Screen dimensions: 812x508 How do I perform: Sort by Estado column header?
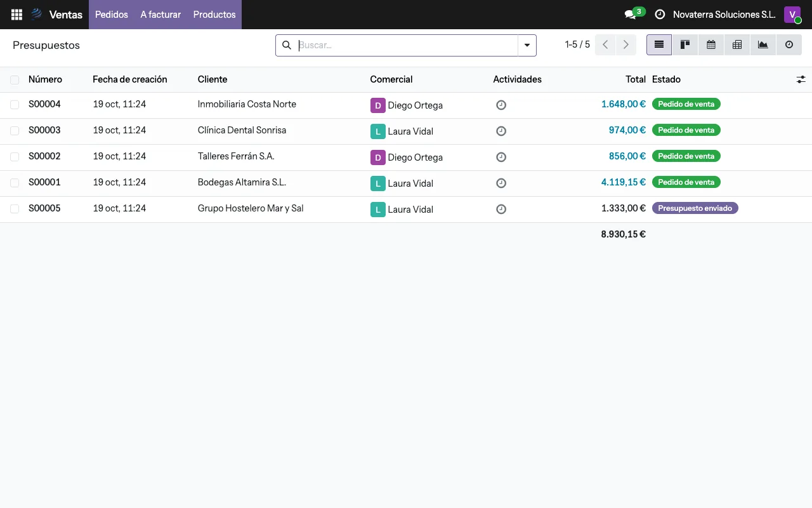coord(666,79)
